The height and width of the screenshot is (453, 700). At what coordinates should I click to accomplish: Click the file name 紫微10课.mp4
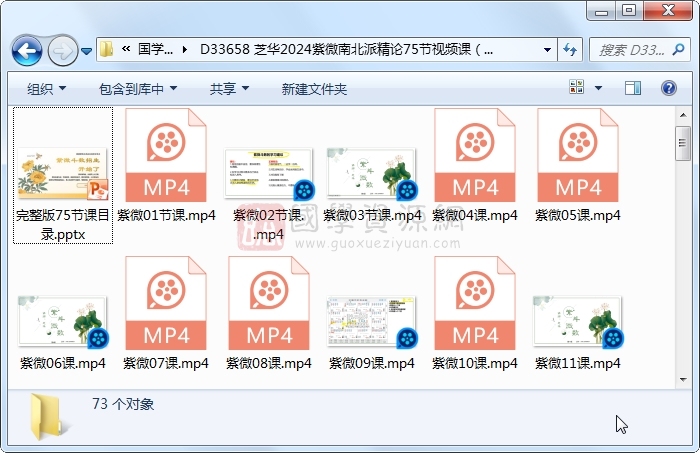(x=475, y=363)
